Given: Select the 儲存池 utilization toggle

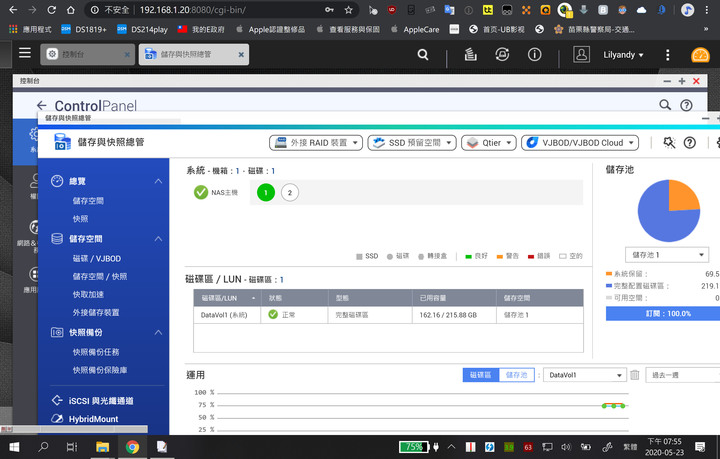Looking at the screenshot, I should [517, 375].
